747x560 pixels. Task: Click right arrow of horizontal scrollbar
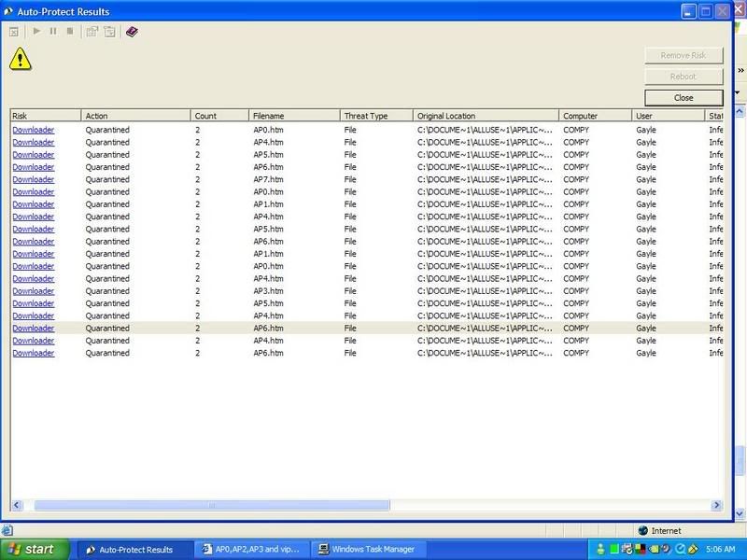point(716,505)
